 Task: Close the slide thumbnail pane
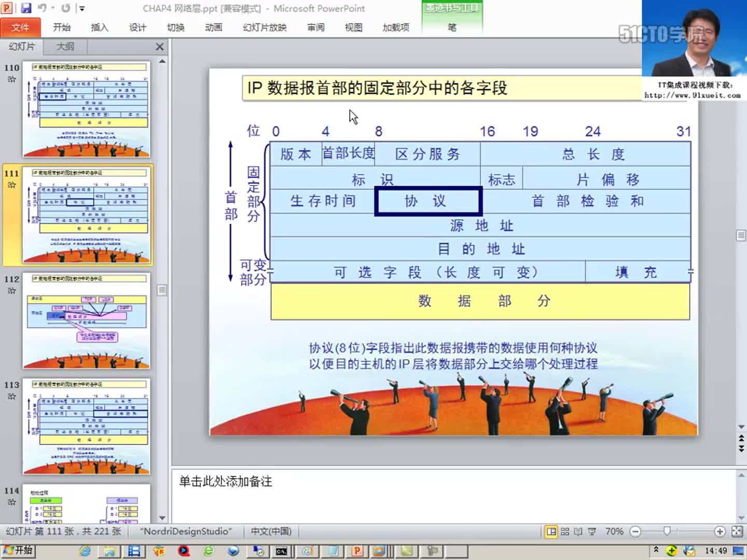pos(160,47)
